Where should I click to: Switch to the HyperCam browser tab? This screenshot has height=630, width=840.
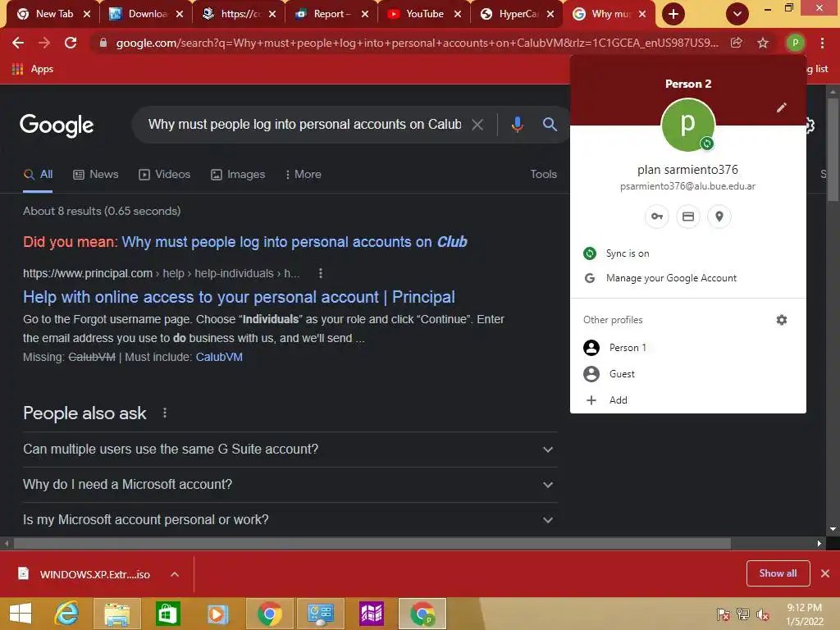click(518, 14)
